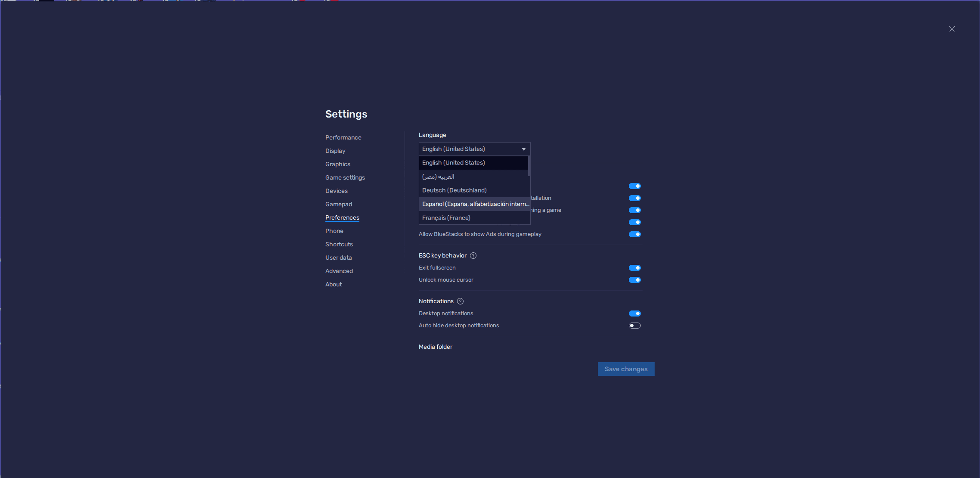Click the Language dropdown arrow
Image resolution: width=980 pixels, height=478 pixels.
[x=523, y=149]
